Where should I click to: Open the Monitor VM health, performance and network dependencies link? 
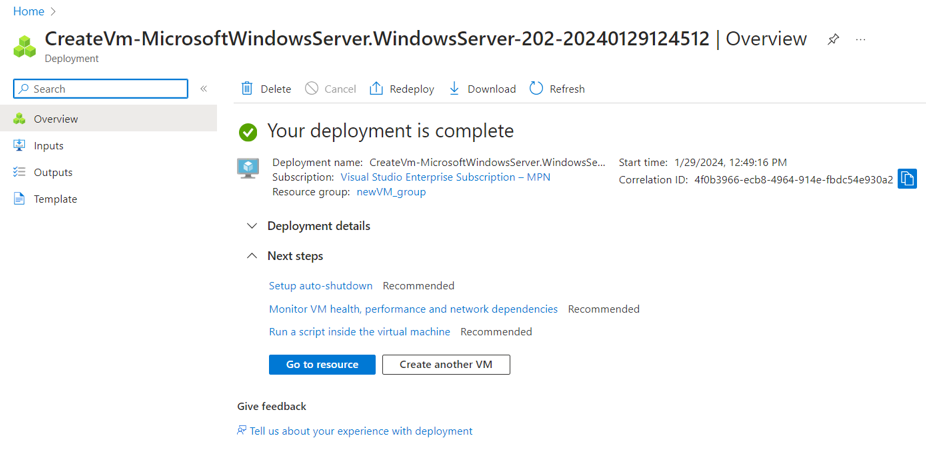point(413,309)
